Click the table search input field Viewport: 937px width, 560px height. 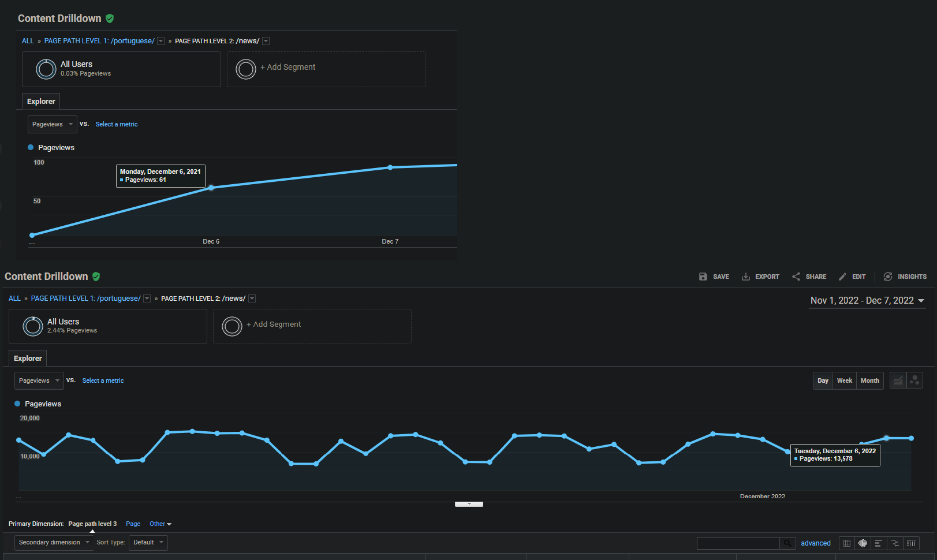tap(738, 543)
